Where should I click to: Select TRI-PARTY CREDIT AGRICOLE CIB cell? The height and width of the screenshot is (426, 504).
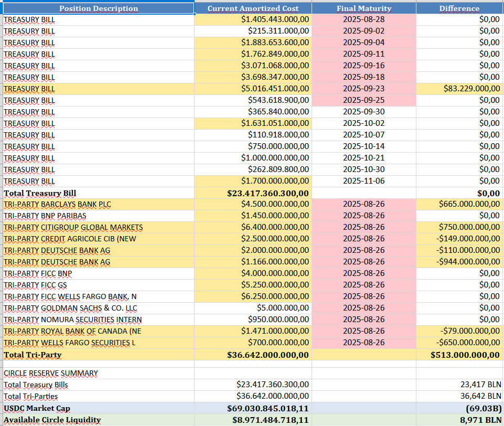point(99,239)
